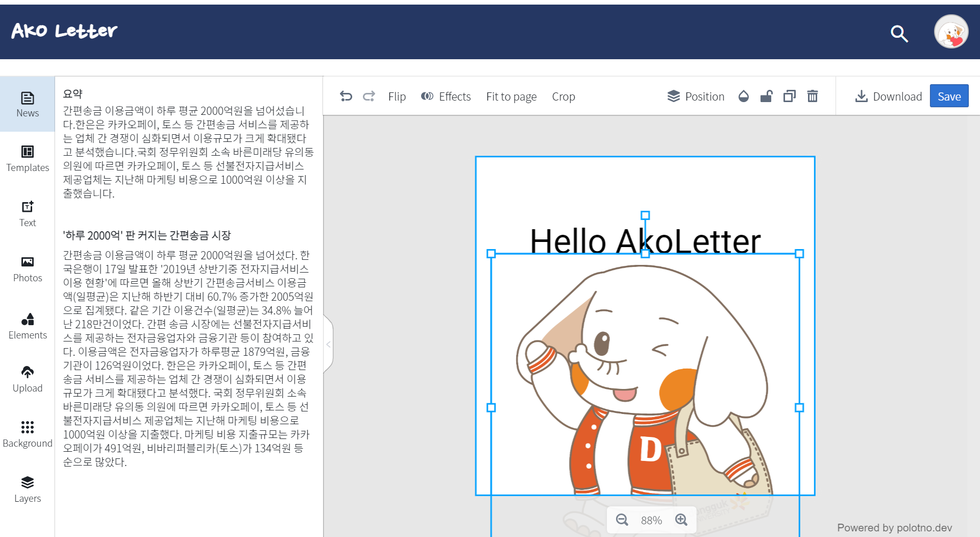Image resolution: width=980 pixels, height=537 pixels.
Task: Click the right-middle resize handle of the image
Action: pos(800,407)
